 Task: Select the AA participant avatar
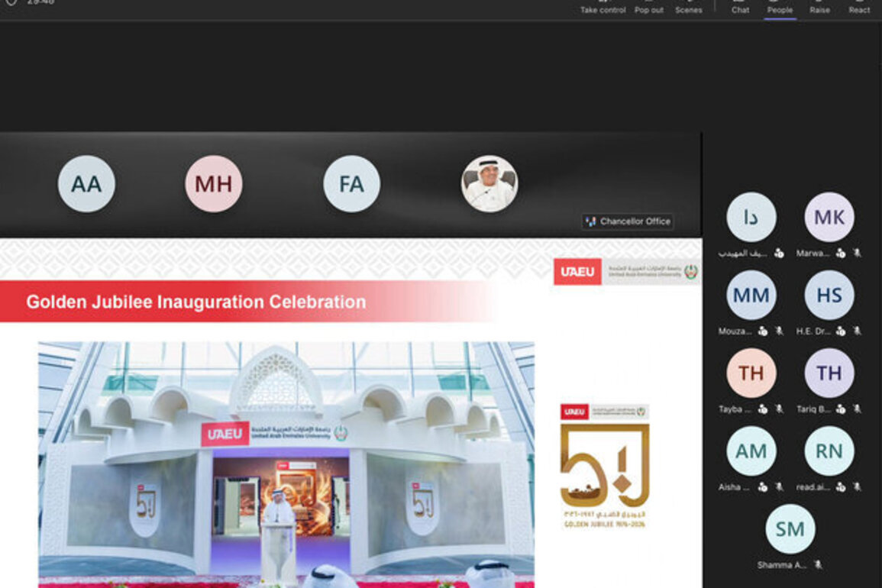(86, 184)
